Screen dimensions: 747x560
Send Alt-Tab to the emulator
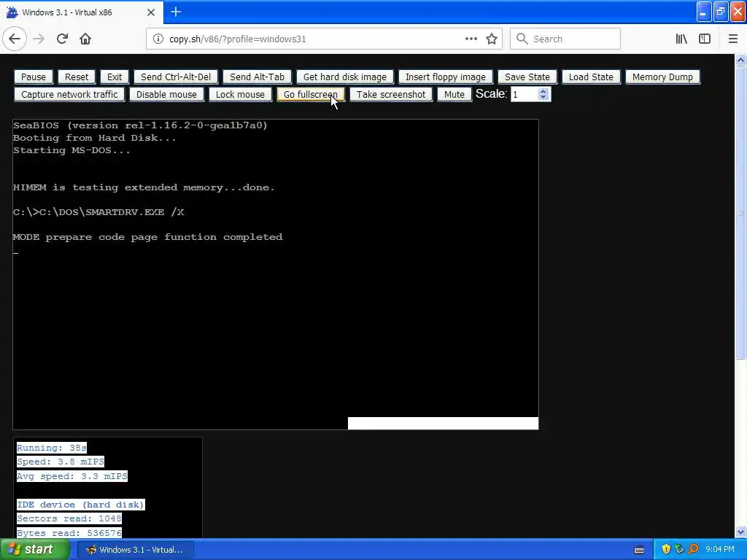(257, 77)
